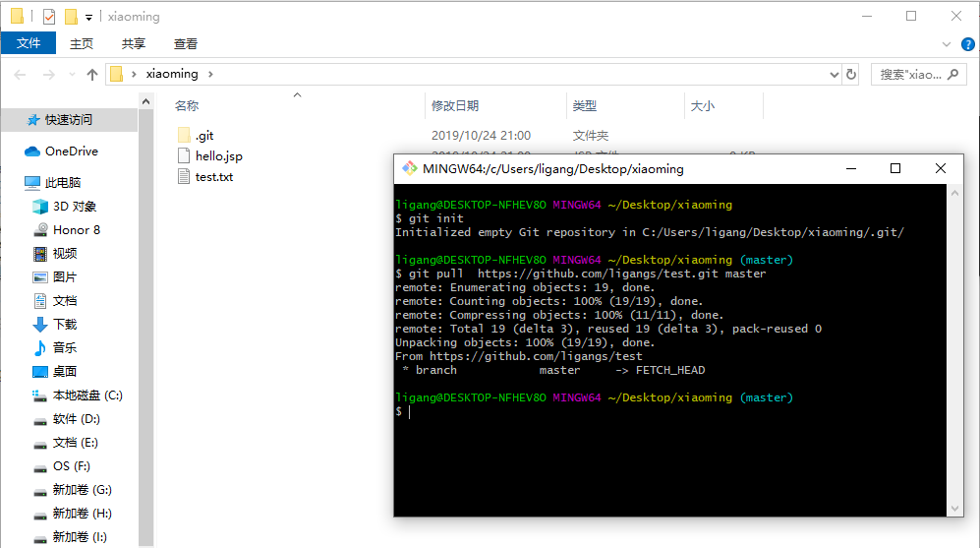
Task: Open 文档 (E:) drive
Action: pyautogui.click(x=75, y=443)
